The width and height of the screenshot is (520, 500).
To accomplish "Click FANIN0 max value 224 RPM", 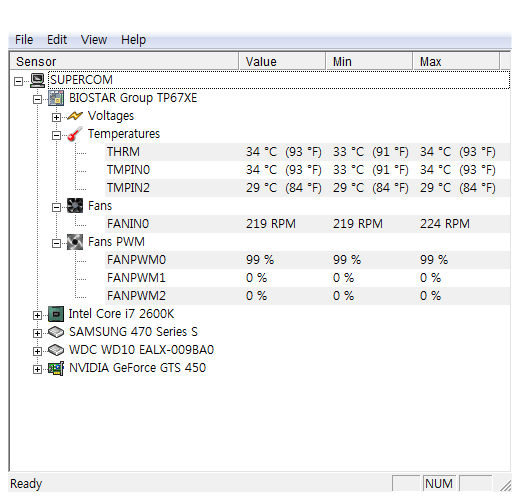I will click(445, 224).
